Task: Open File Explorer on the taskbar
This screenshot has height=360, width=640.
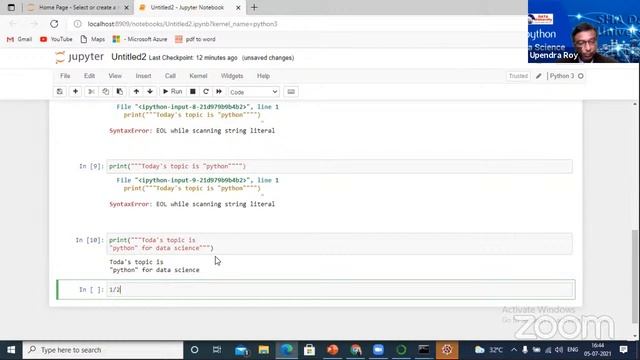Action: [x=264, y=350]
